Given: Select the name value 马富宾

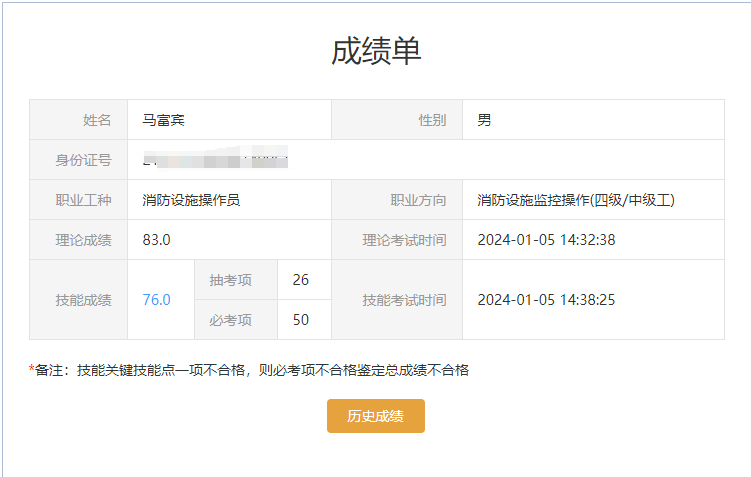Looking at the screenshot, I should (164, 120).
